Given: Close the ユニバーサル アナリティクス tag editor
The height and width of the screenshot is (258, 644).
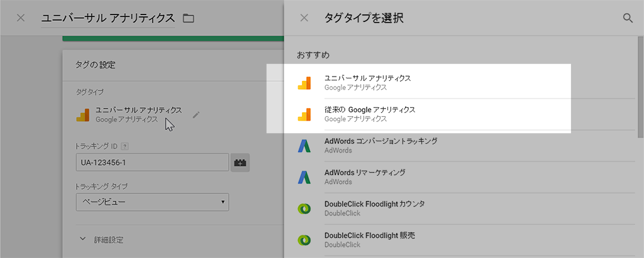Looking at the screenshot, I should pos(20,18).
